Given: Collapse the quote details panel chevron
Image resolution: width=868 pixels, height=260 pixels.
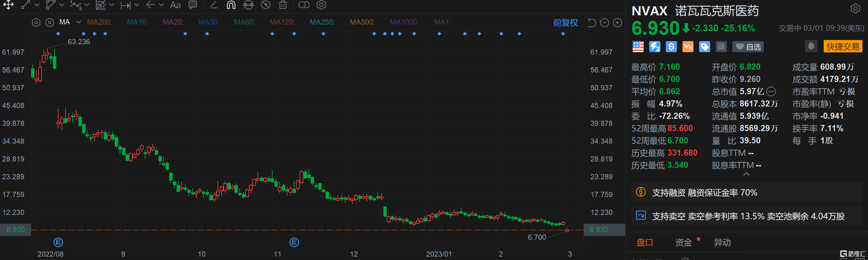Looking at the screenshot, I should point(746,174).
